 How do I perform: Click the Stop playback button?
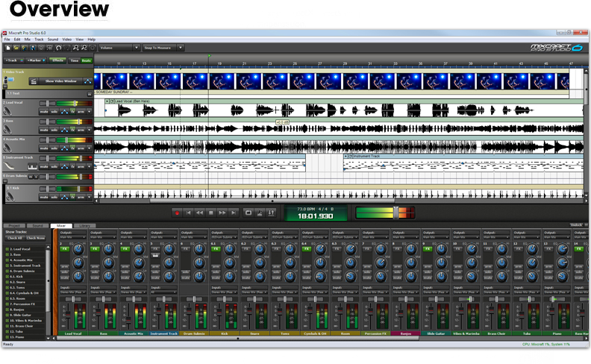coord(211,213)
